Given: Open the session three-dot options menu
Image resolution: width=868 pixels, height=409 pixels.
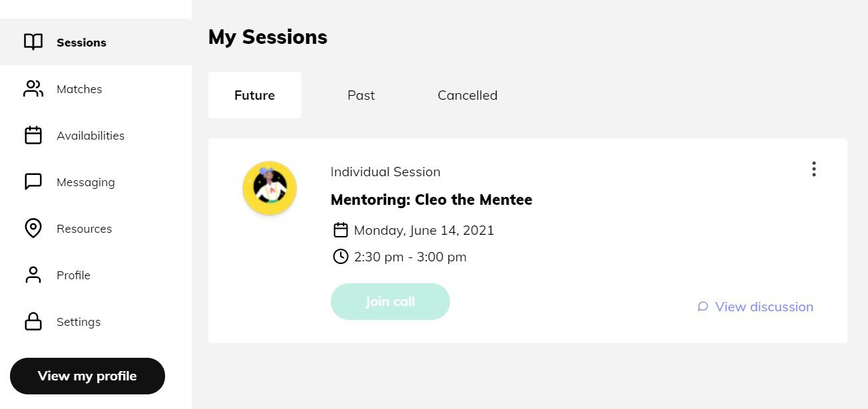Looking at the screenshot, I should [813, 169].
